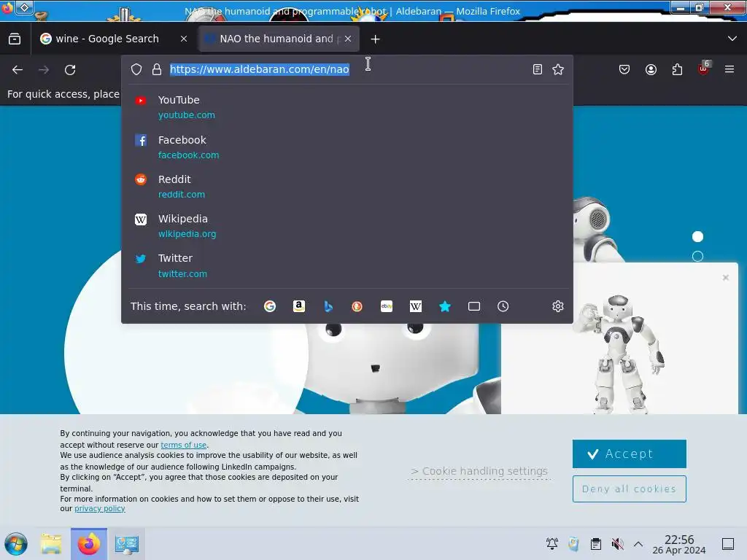Open the system settings taskbar icon
This screenshot has width=747, height=560.
coord(127,544)
